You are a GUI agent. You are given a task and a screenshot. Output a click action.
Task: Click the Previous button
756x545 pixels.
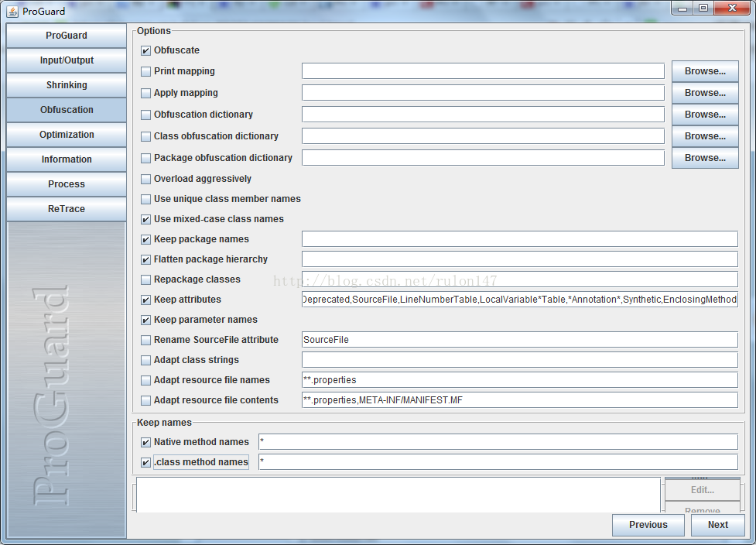tap(648, 525)
